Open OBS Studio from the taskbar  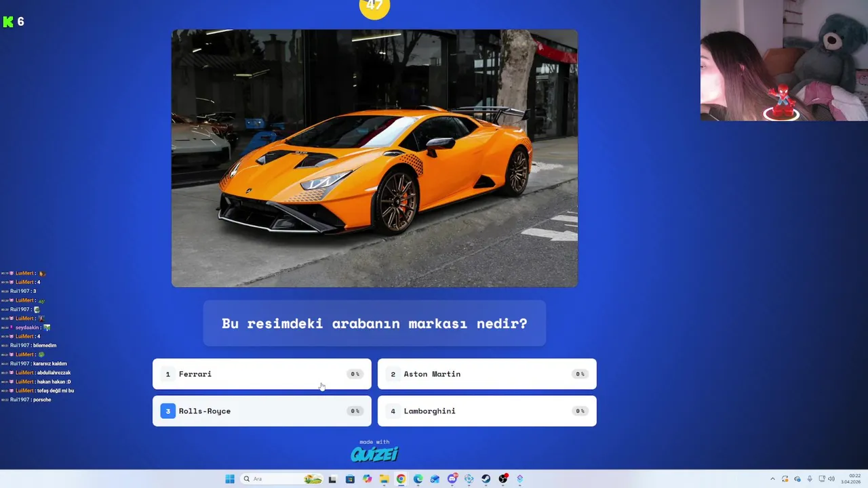[503, 479]
